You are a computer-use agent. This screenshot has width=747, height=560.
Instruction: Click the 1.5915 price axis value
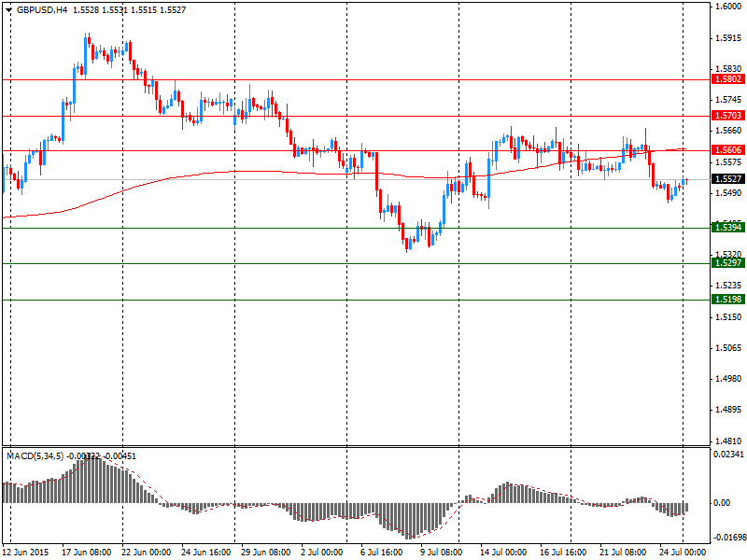pos(728,38)
